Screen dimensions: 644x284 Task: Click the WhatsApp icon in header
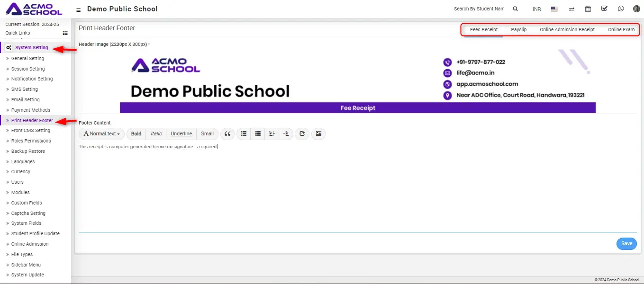point(621,9)
